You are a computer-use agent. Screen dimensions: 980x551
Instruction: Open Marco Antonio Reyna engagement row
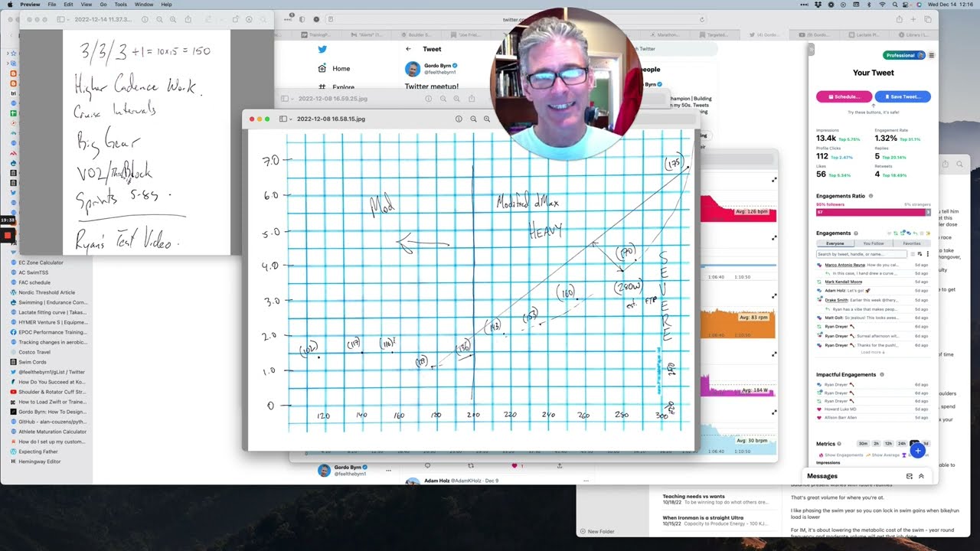(x=873, y=265)
